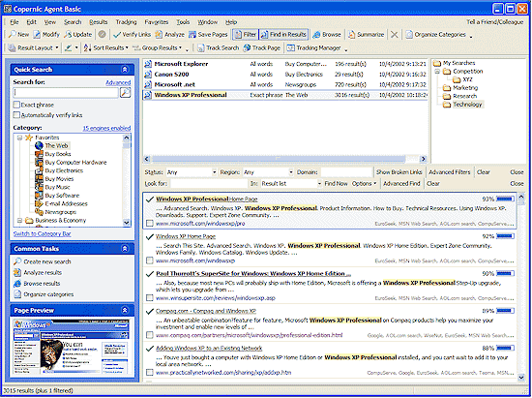The image size is (532, 398).
Task: Open the File menu
Action: point(15,22)
